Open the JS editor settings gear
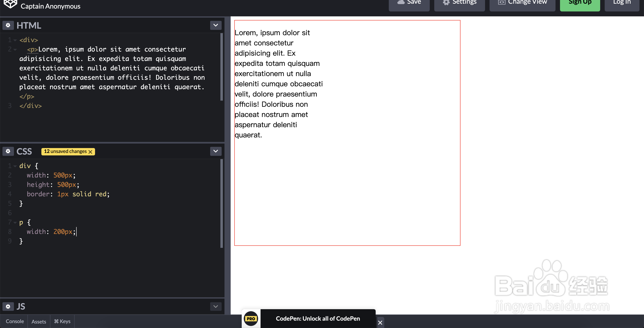This screenshot has height=328, width=644. (x=8, y=306)
